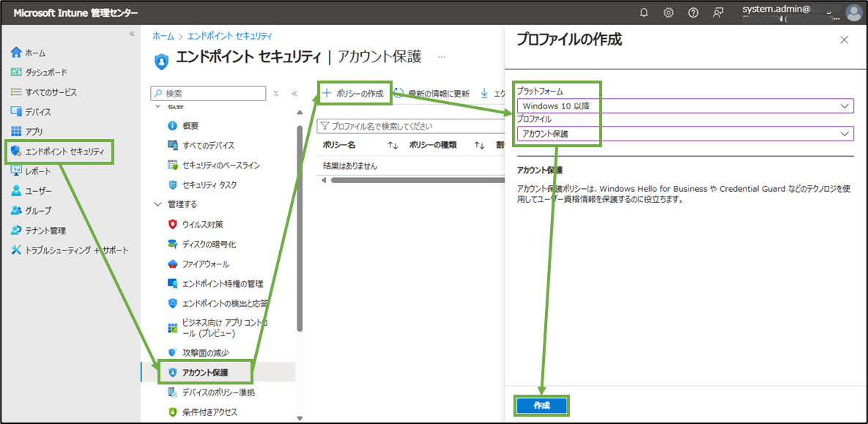This screenshot has width=868, height=424.
Task: Open テナント管理 in left navigation
Action: [x=38, y=230]
